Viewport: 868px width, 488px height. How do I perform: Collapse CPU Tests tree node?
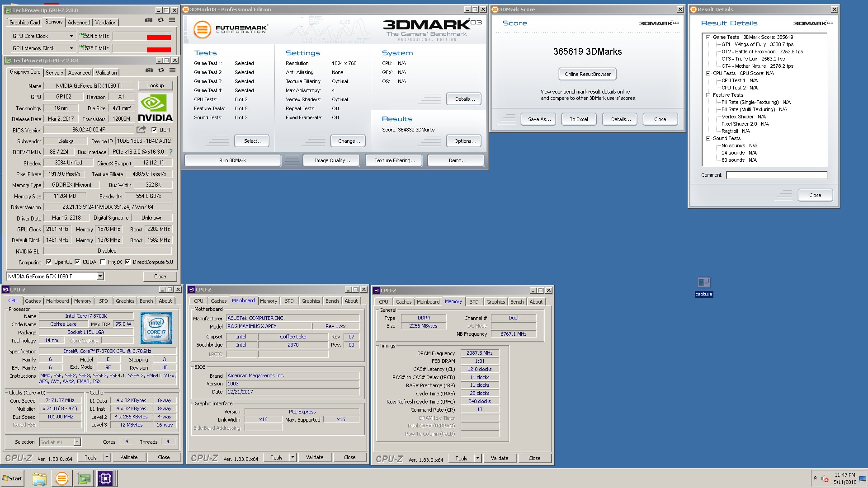click(708, 73)
